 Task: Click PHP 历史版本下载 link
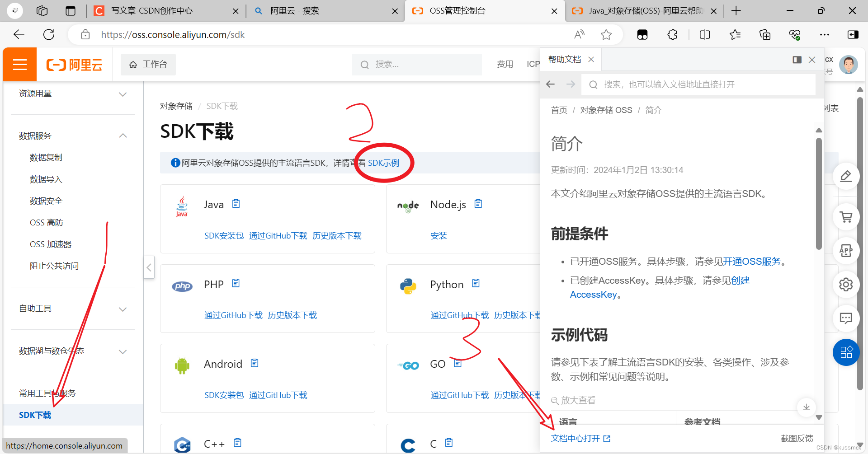tap(292, 315)
